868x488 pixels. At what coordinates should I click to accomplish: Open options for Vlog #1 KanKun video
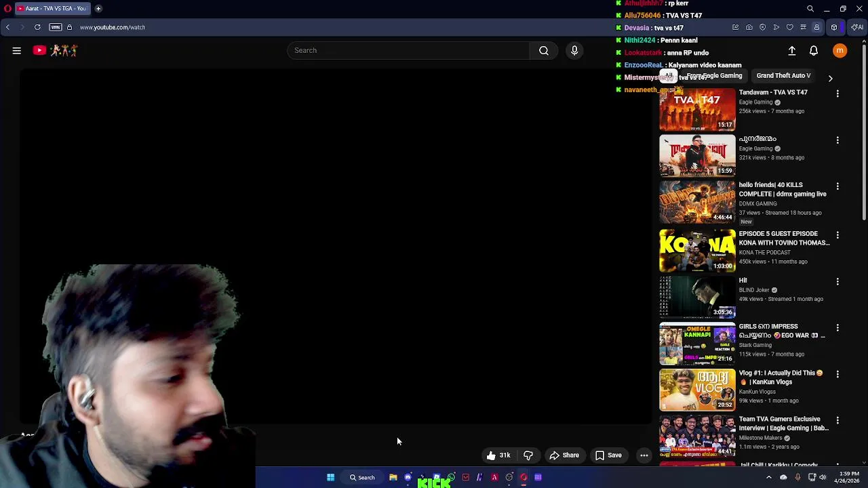837,373
